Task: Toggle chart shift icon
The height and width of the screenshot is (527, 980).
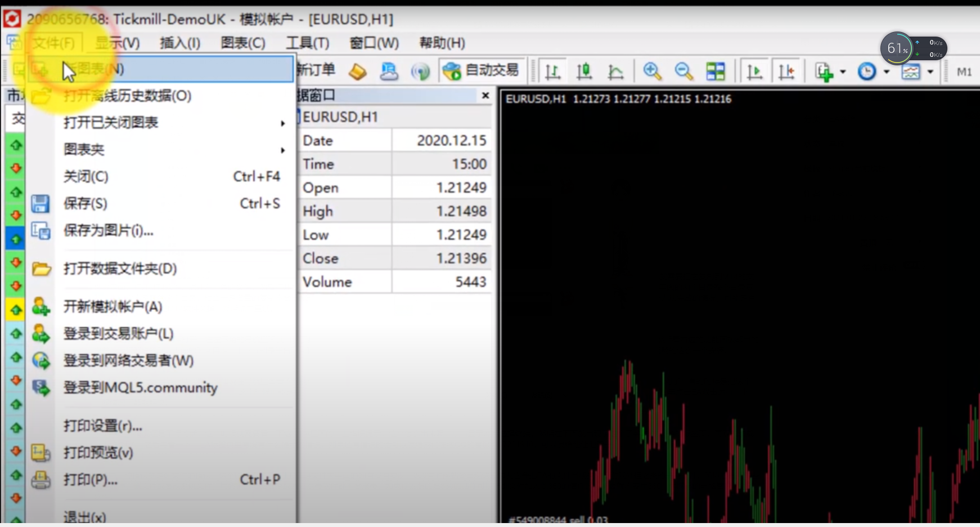Action: click(x=786, y=71)
